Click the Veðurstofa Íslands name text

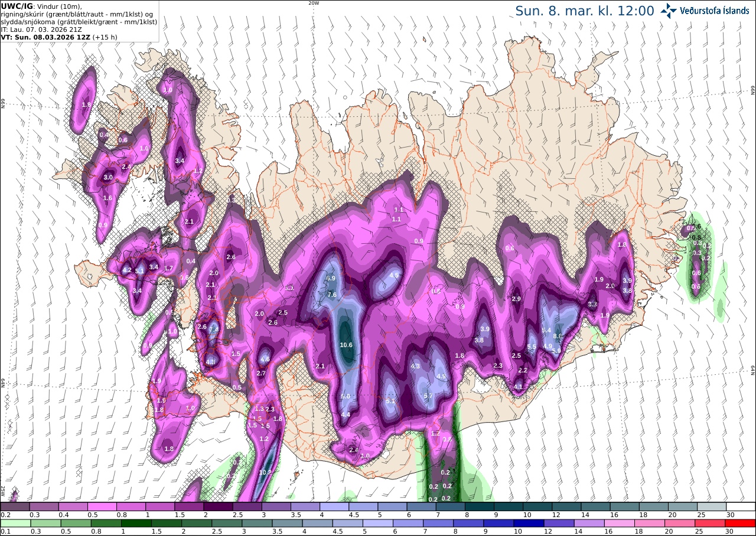tap(714, 11)
